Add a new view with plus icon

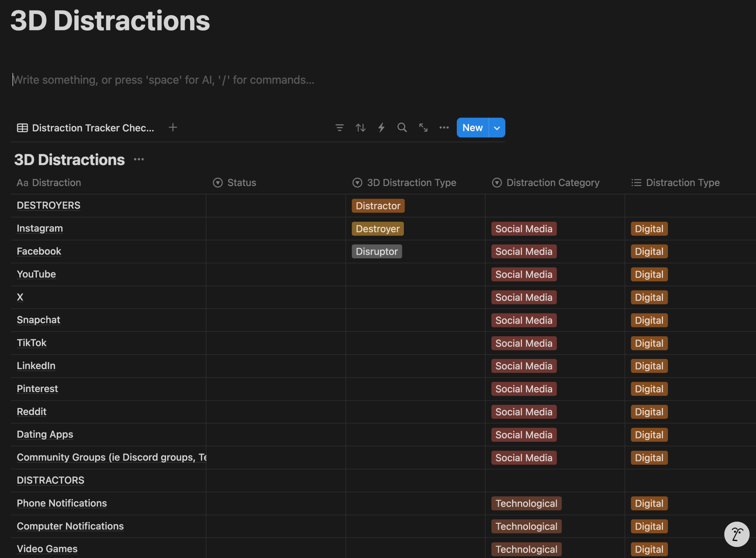173,128
